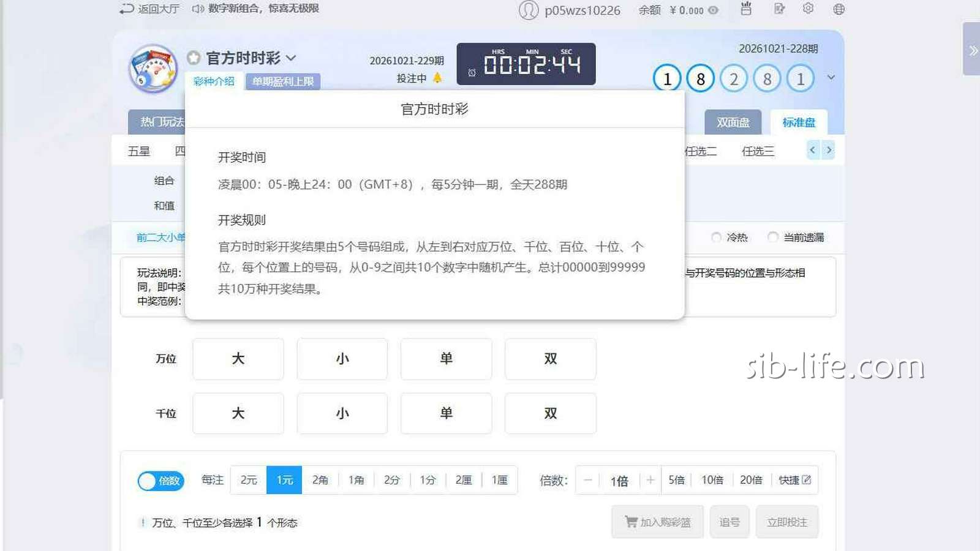
Task: Open the user avatar icon
Action: coord(529,10)
